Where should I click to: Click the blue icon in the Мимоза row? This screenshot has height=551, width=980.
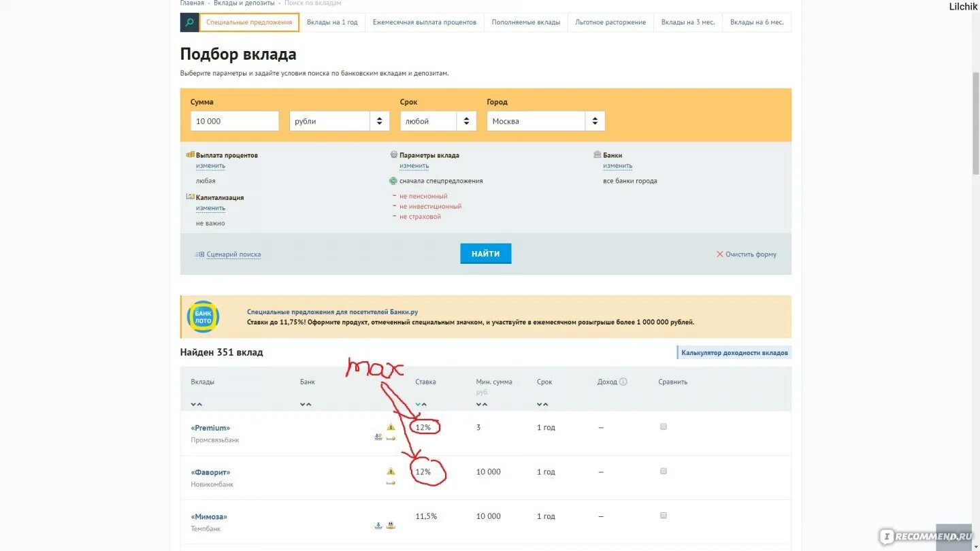[378, 526]
